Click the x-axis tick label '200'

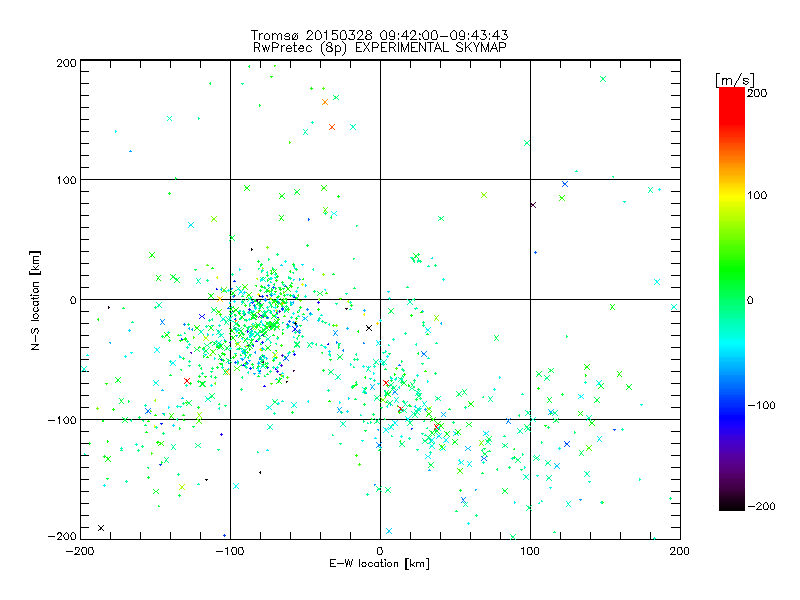(680, 551)
